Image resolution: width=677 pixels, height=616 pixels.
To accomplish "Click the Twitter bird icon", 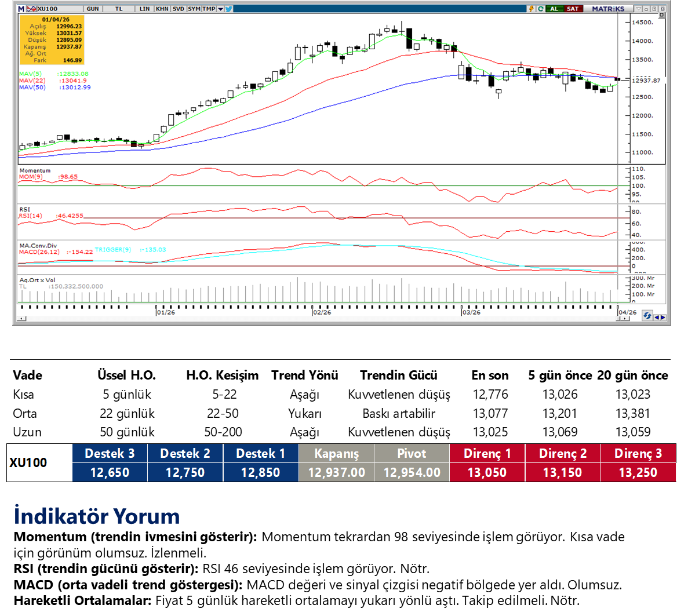I will tap(228, 9).
